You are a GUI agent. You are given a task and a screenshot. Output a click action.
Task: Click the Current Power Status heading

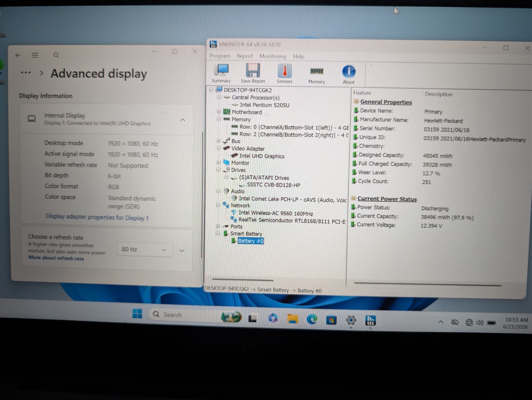tap(387, 199)
